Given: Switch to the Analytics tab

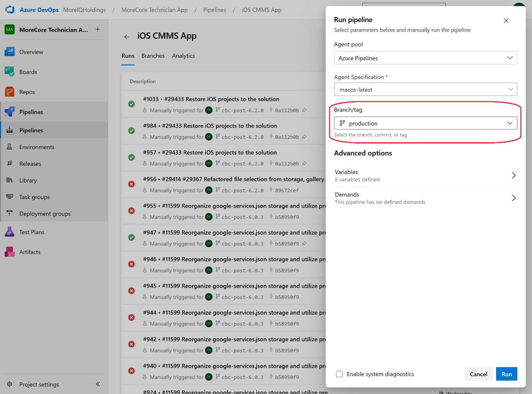Looking at the screenshot, I should 184,56.
